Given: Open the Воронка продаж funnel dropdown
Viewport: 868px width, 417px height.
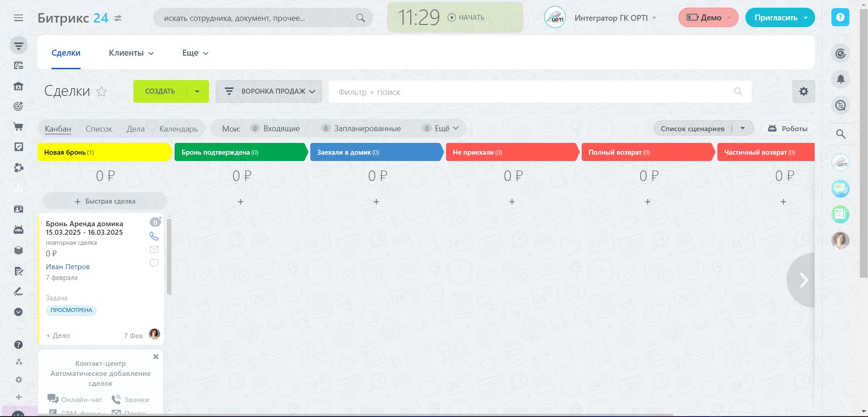Looking at the screenshot, I should point(269,91).
